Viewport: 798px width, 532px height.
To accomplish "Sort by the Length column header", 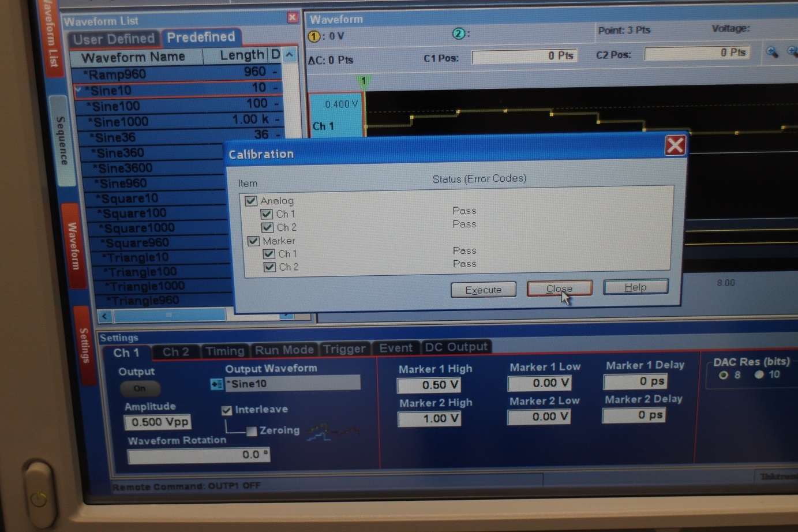I will [237, 55].
